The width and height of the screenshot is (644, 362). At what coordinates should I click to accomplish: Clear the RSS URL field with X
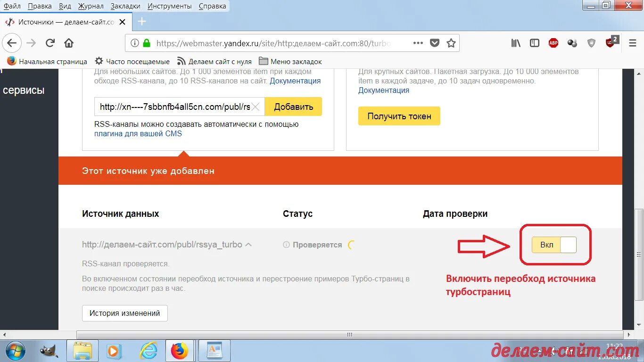point(255,107)
